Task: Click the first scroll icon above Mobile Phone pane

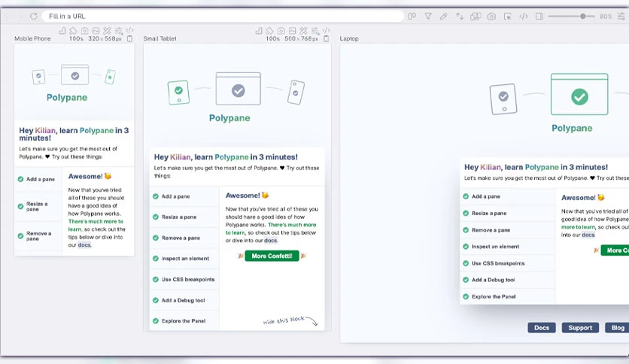Action: [62, 31]
